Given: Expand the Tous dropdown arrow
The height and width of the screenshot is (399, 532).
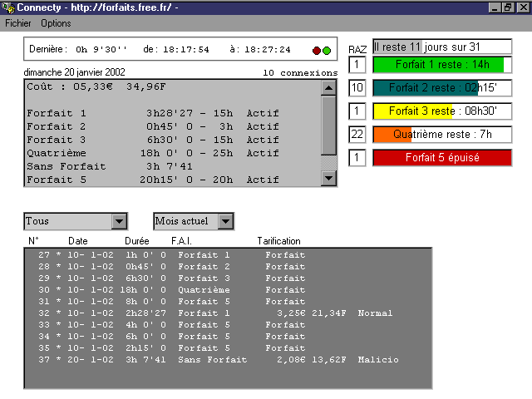Looking at the screenshot, I should tap(119, 221).
